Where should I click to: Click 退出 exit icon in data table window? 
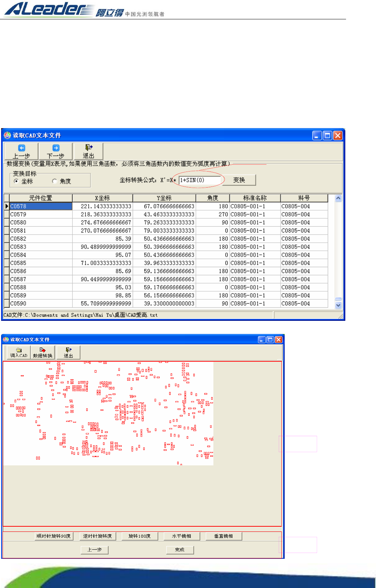(88, 151)
